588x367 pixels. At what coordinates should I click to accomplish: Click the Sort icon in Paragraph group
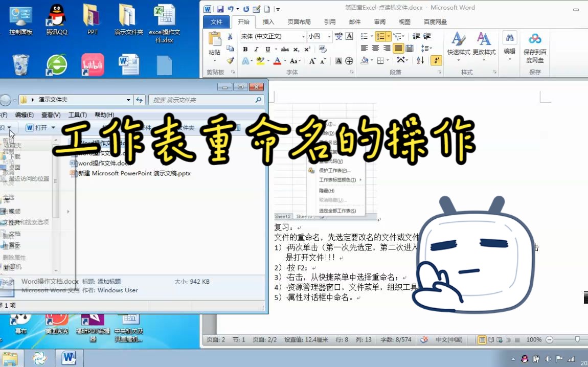[420, 60]
